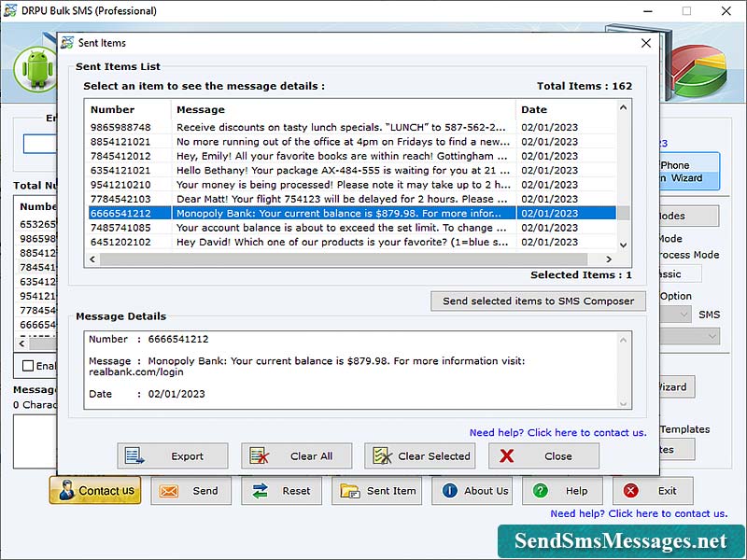The height and width of the screenshot is (560, 747).
Task: Click the Contact us person icon
Action: click(66, 491)
